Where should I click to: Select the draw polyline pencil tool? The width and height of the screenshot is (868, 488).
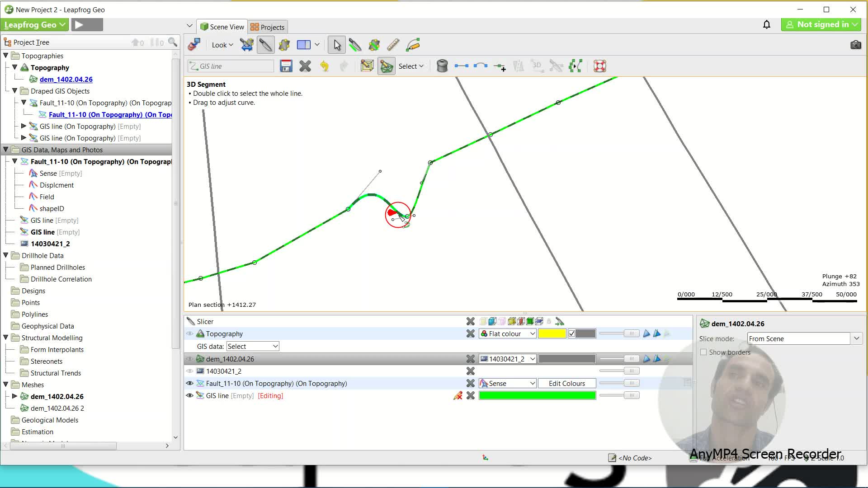click(x=413, y=45)
